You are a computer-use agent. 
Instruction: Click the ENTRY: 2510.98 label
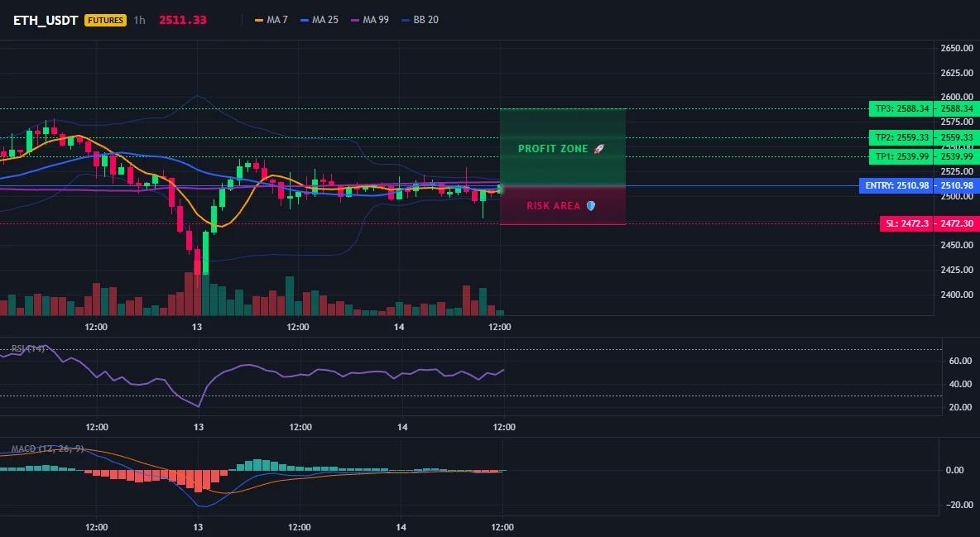pyautogui.click(x=897, y=185)
